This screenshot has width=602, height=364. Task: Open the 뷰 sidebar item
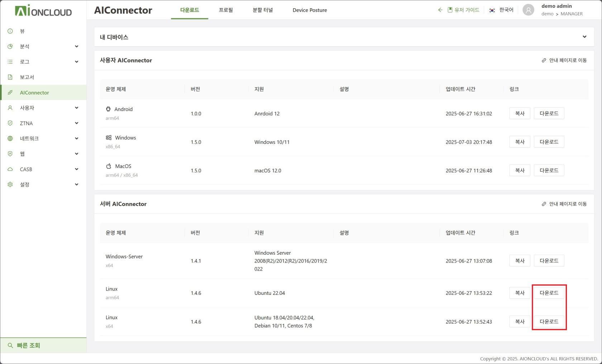[22, 31]
